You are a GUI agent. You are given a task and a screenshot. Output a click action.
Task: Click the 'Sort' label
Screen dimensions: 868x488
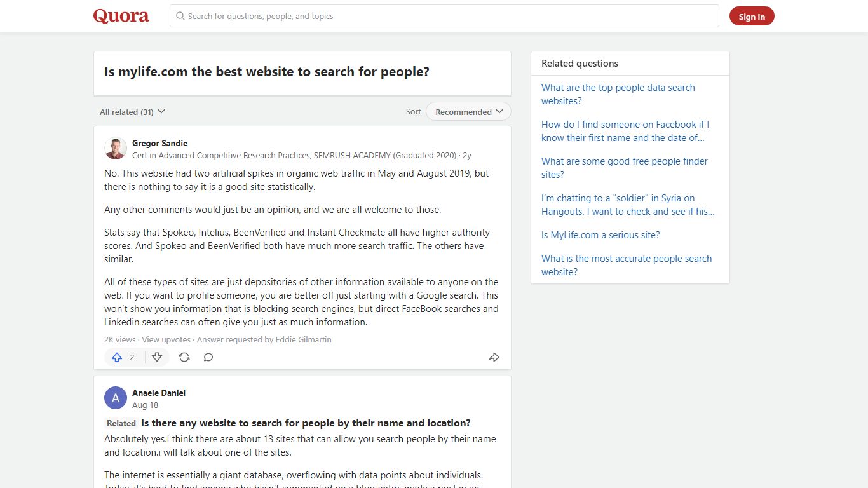[x=414, y=112]
